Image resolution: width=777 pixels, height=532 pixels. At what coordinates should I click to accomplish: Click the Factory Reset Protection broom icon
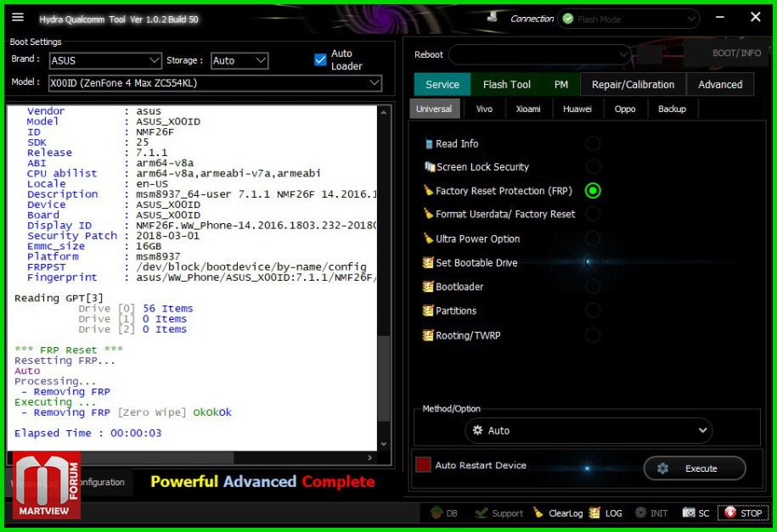[428, 190]
